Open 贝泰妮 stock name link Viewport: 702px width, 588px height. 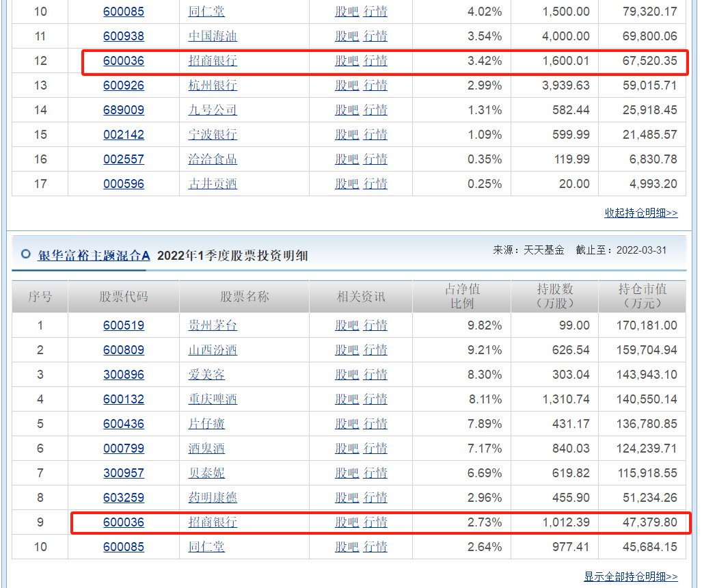click(206, 473)
